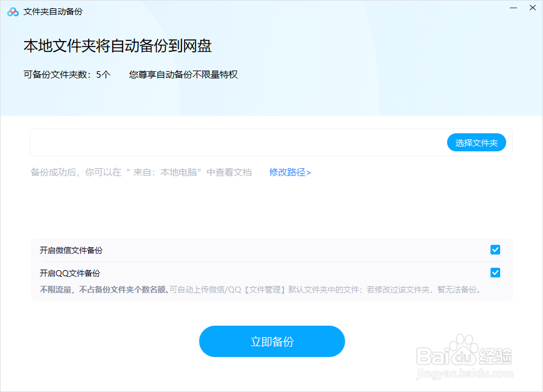543x392 pixels.
Task: Click the heading 本地文件夹将自动备份到网盘
Action: [x=118, y=46]
